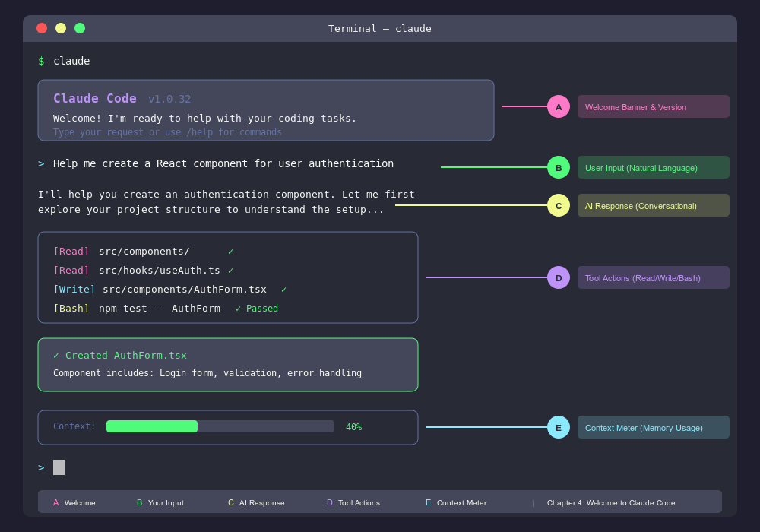The image size is (760, 532).
Task: Click the green callout badge labeled B
Action: [559, 167]
